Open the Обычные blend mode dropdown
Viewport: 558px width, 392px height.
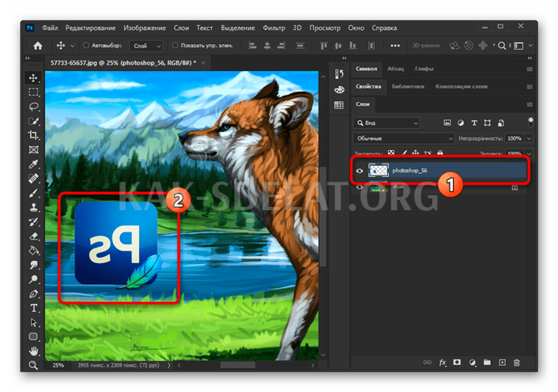(x=404, y=138)
